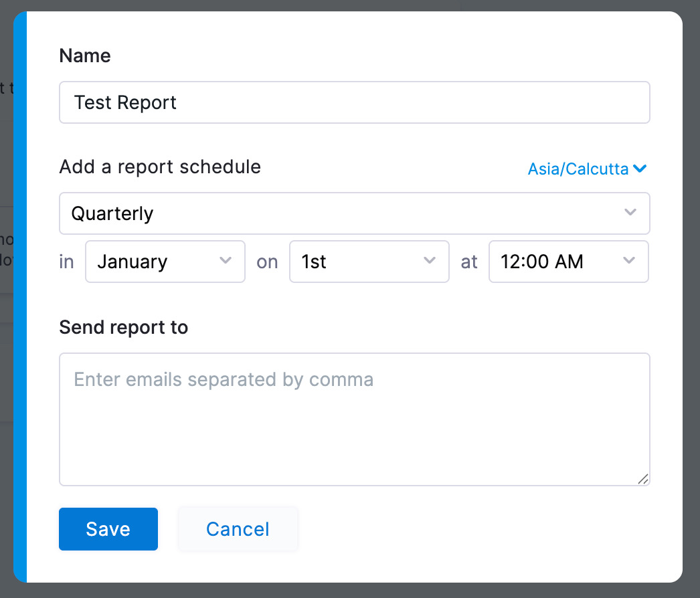The width and height of the screenshot is (700, 598).
Task: Click the 'Add a report schedule' label
Action: tap(160, 167)
